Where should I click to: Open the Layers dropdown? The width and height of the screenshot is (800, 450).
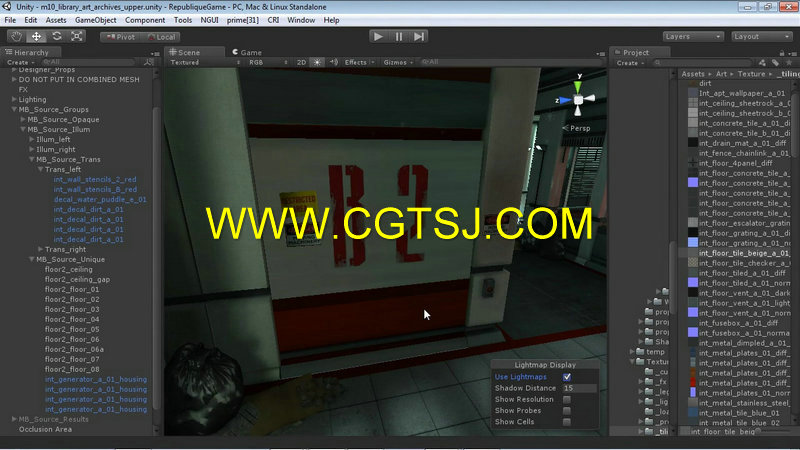click(x=693, y=37)
